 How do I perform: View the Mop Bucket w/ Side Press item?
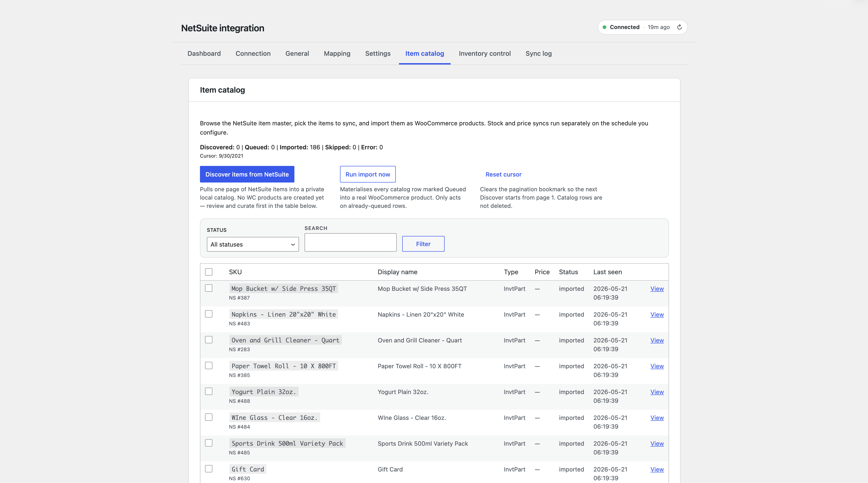pyautogui.click(x=657, y=289)
